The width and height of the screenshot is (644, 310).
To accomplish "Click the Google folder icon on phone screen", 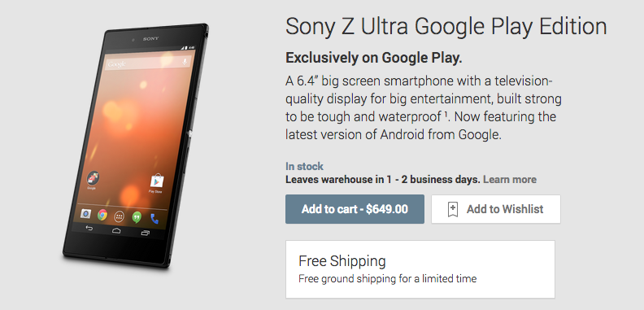I will [93, 178].
